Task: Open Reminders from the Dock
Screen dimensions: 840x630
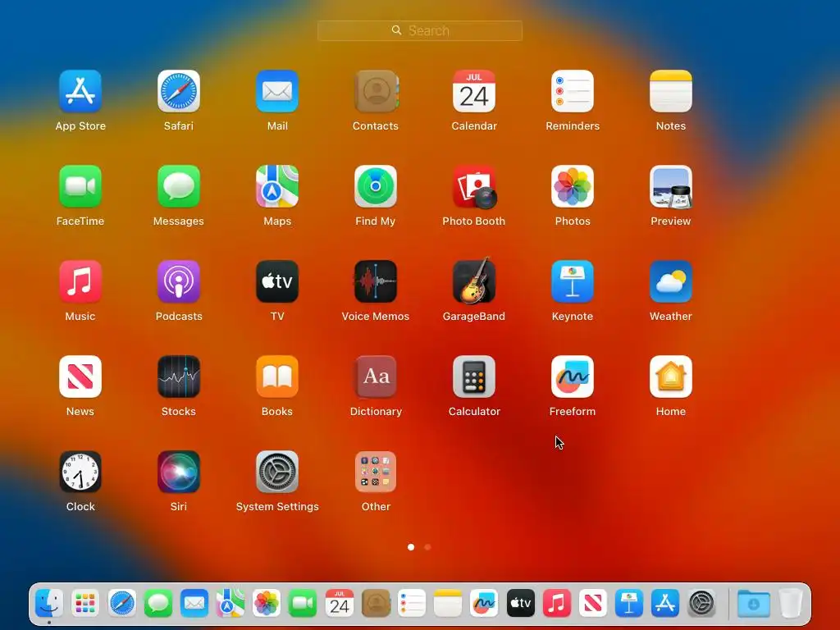Action: point(412,604)
